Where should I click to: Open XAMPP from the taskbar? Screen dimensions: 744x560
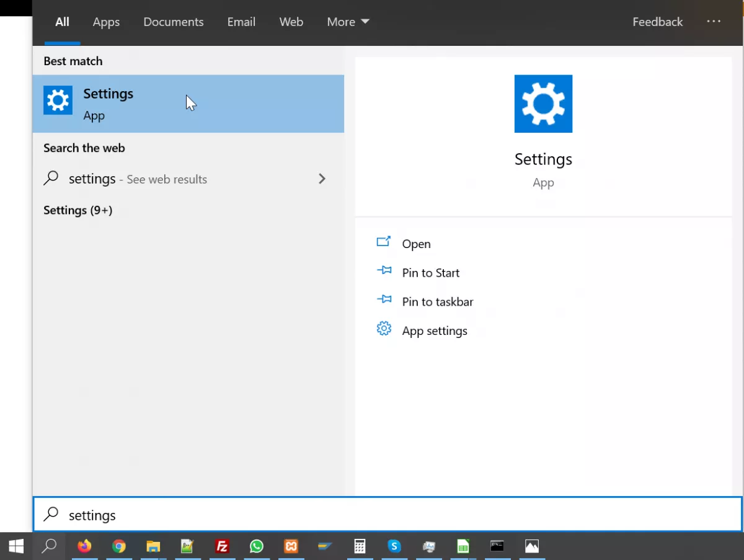[291, 546]
